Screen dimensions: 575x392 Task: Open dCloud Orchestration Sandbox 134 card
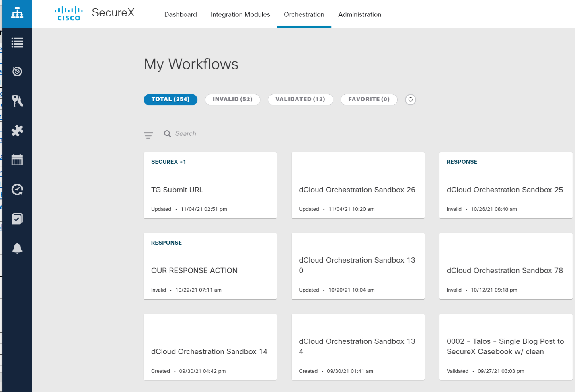358,347
